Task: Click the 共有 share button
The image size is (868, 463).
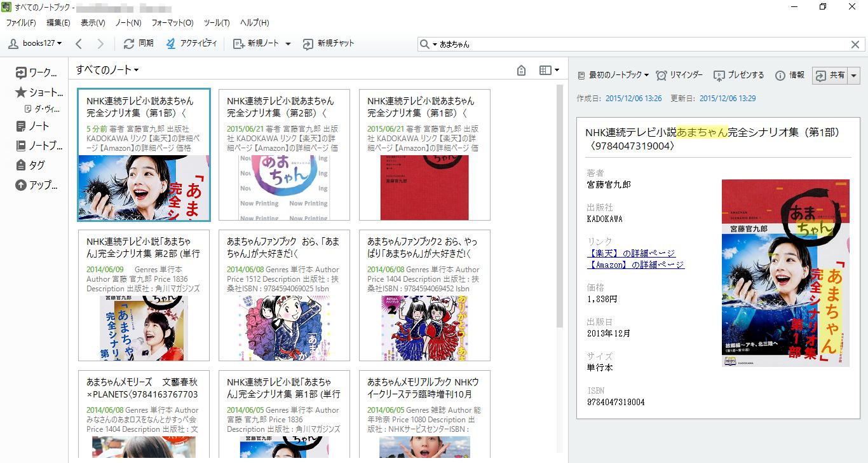Action: click(x=831, y=75)
